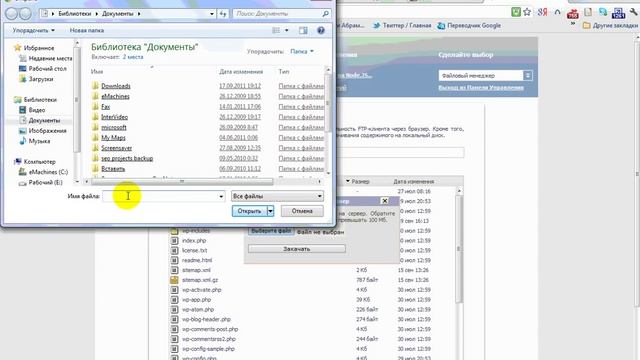Open the Переводчик Google bookmark
This screenshot has height=360, width=640.
tap(469, 25)
